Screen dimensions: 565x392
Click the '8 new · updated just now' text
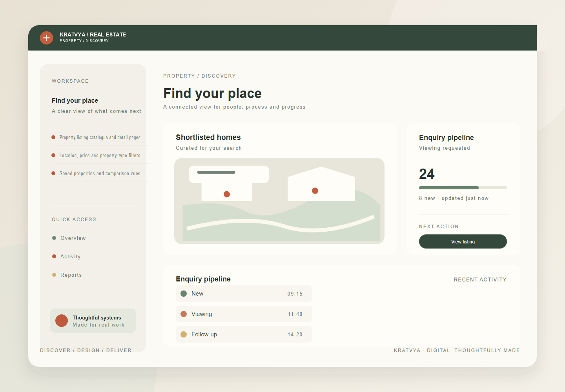pyautogui.click(x=454, y=198)
